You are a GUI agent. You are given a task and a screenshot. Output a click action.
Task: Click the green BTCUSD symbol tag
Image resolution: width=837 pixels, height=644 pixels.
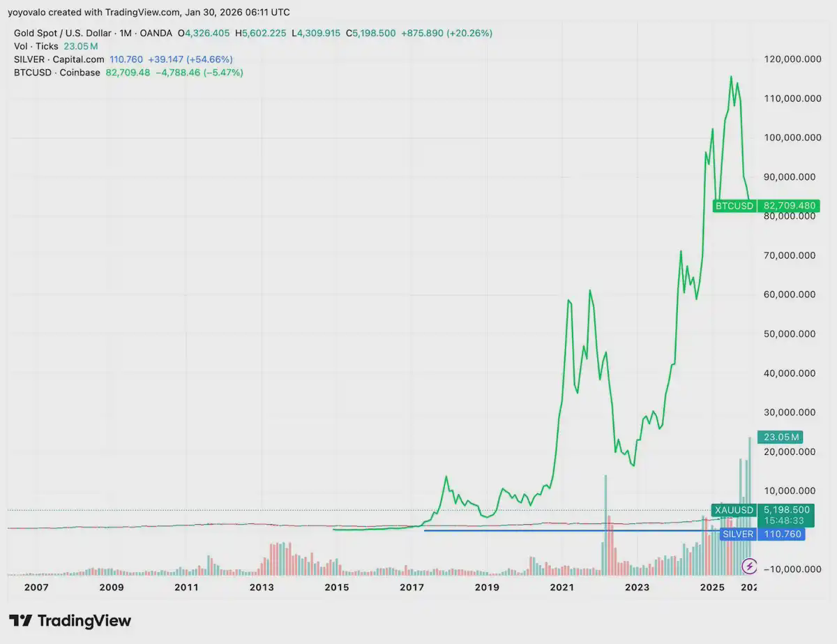click(734, 206)
